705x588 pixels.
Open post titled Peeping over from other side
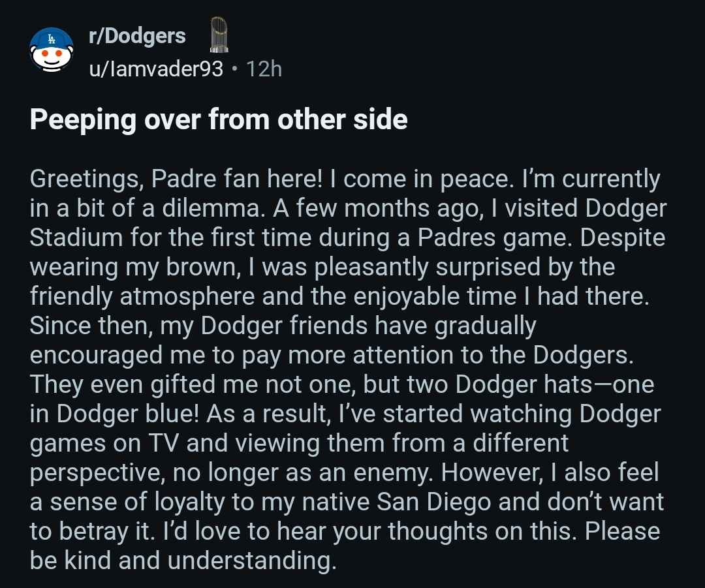219,120
